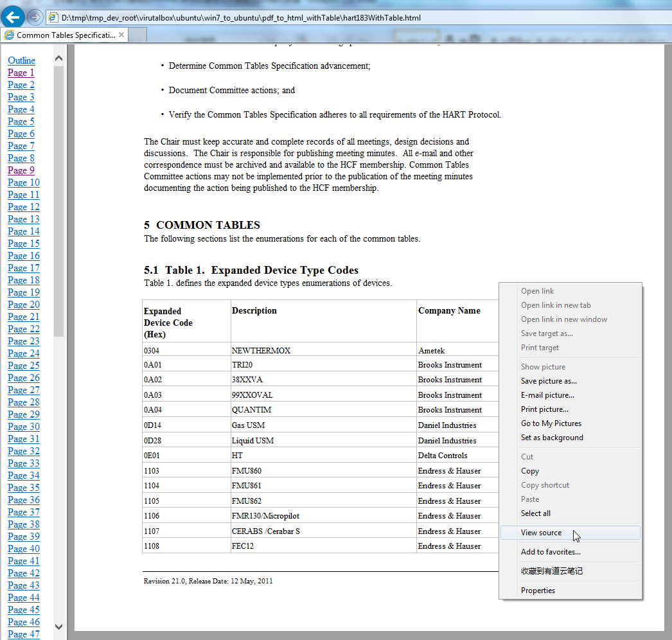The width and height of the screenshot is (672, 640).
Task: Click Select all in context menu
Action: (x=570, y=513)
